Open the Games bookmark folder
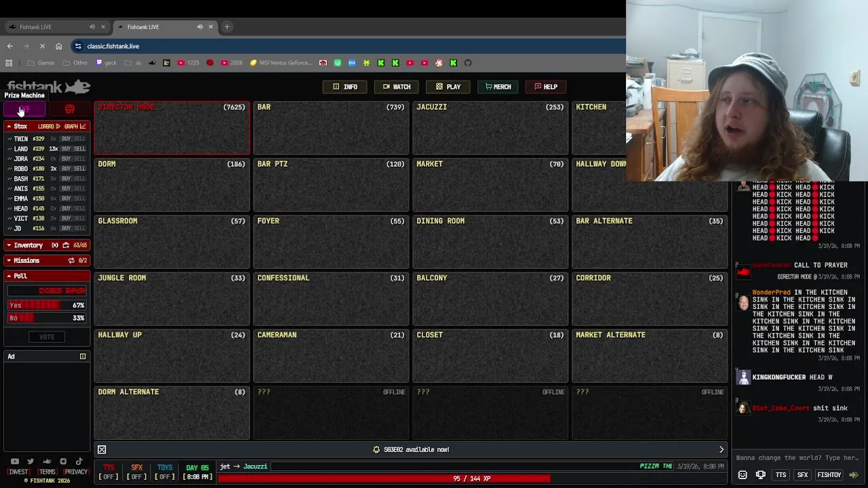This screenshot has width=868, height=488. [41, 63]
